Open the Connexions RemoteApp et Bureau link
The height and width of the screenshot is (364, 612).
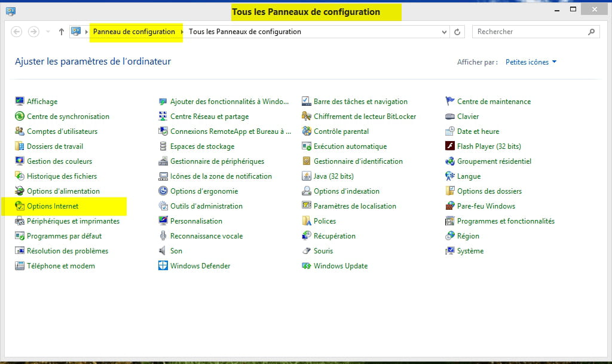click(231, 131)
